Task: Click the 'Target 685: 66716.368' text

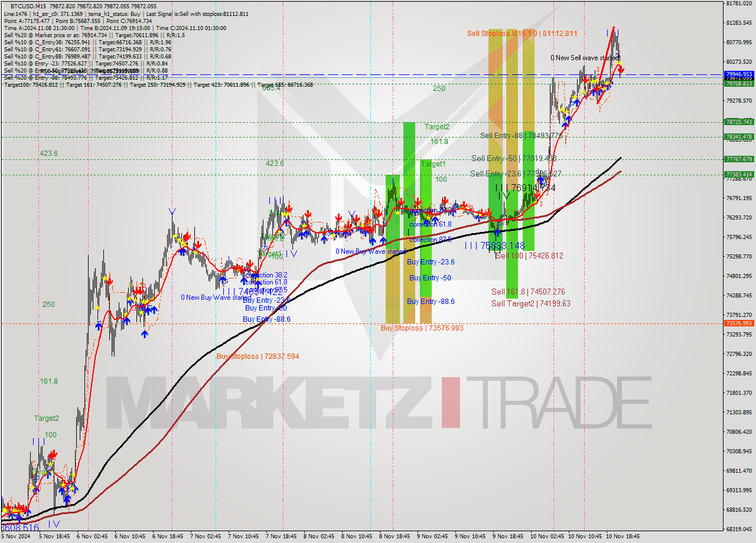Action: [285, 85]
